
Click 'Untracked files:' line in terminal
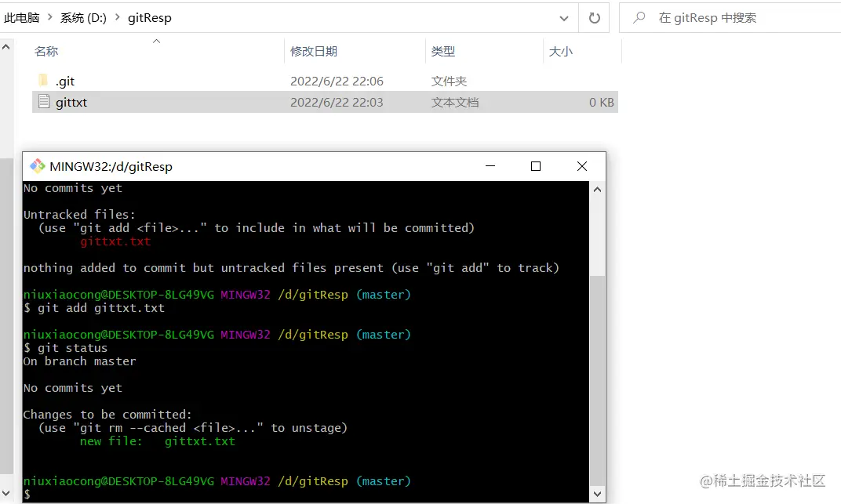(x=79, y=215)
